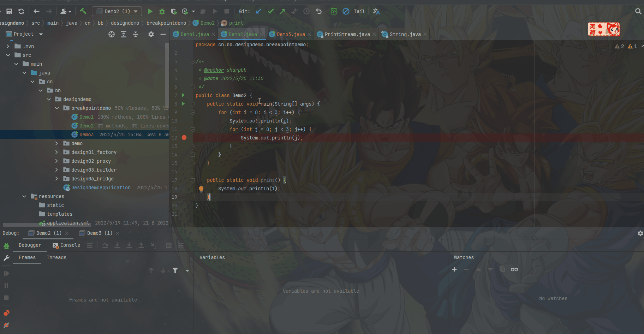The width and height of the screenshot is (644, 334).
Task: Click the Save All toolbar icon
Action: click(x=9, y=11)
